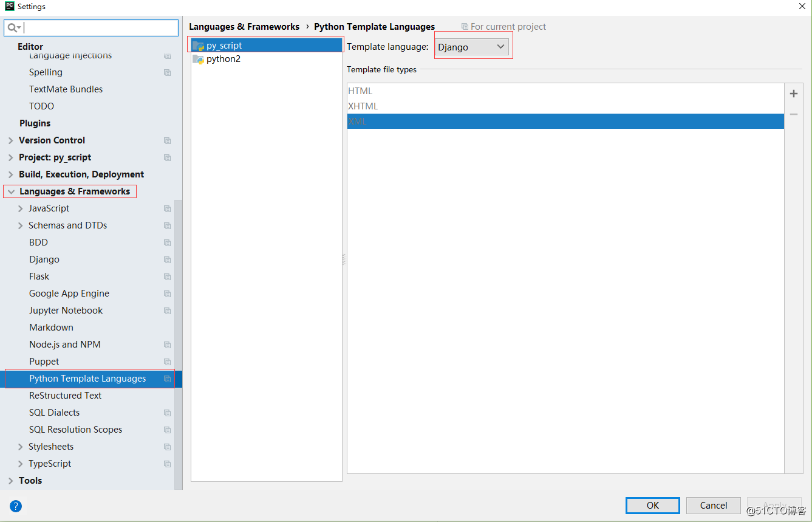812x522 pixels.
Task: Click project-level icon beside Schemas and DTDs
Action: [167, 225]
